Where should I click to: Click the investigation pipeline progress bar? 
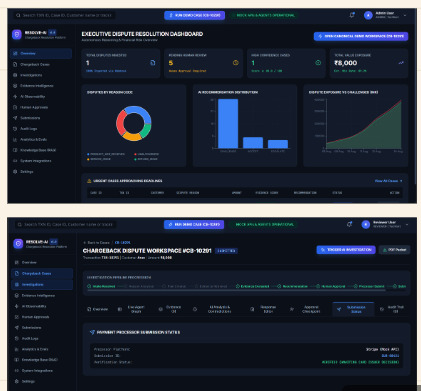236,290
